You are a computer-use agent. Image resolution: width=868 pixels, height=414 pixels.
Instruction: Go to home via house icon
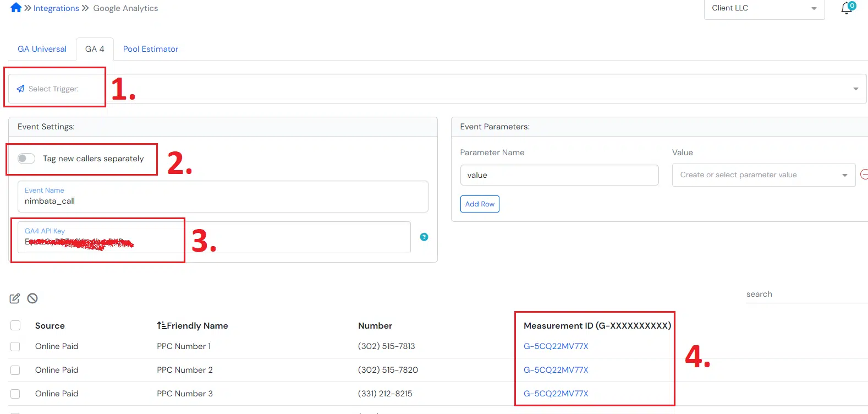coord(16,8)
